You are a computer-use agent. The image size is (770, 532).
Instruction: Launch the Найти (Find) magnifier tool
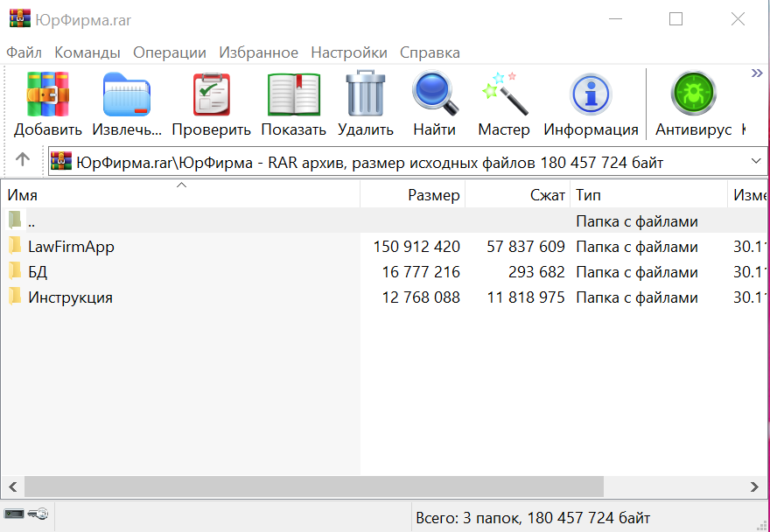click(435, 94)
